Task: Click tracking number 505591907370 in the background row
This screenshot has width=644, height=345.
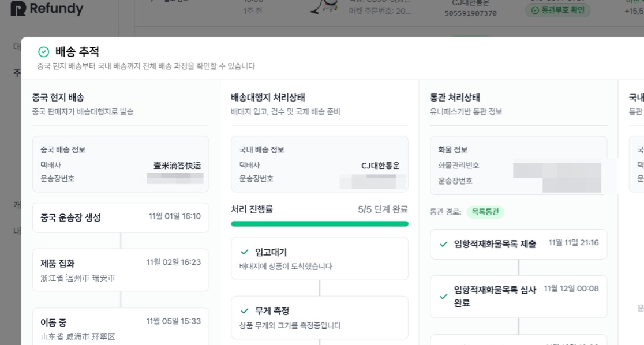Action: [470, 13]
